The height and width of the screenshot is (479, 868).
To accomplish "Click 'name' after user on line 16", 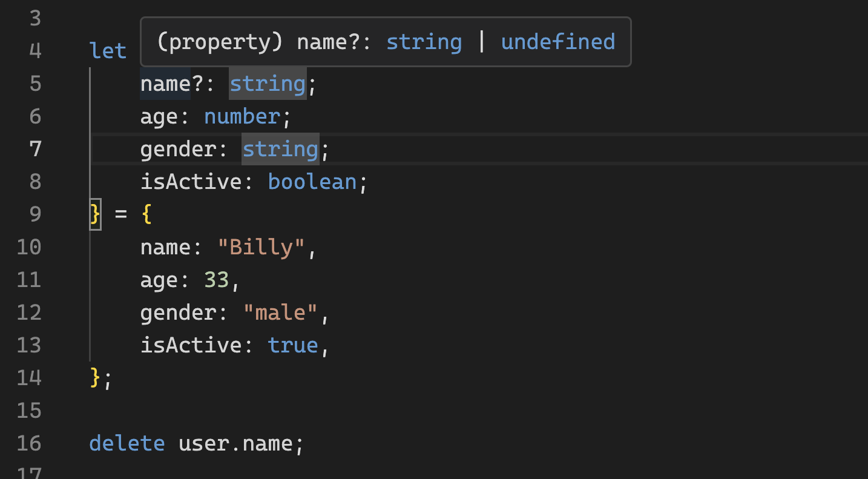I will click(x=268, y=443).
